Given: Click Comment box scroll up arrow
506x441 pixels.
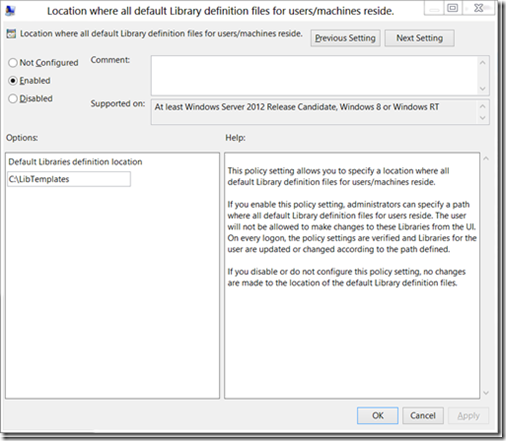Looking at the screenshot, I should [482, 63].
